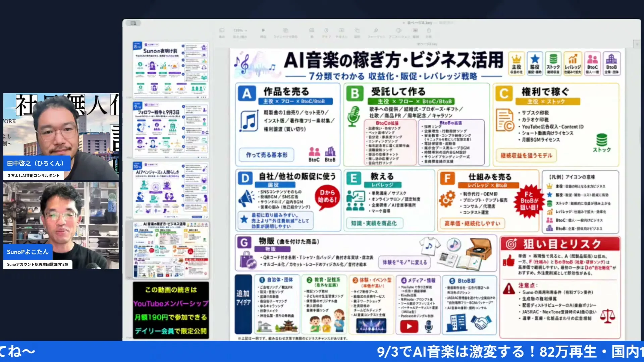
Task: Click the '追加アイデア' dark blue label
Action: pyautogui.click(x=243, y=304)
